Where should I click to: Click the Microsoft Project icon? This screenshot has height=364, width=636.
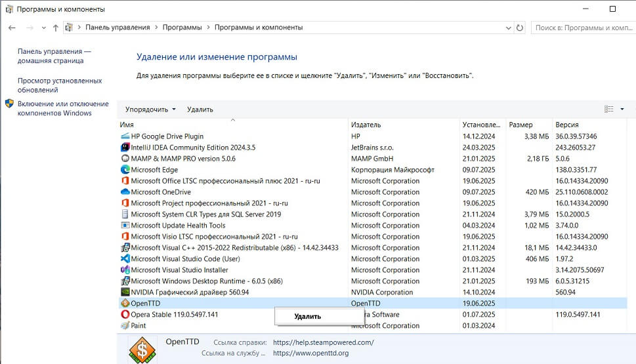coord(125,203)
